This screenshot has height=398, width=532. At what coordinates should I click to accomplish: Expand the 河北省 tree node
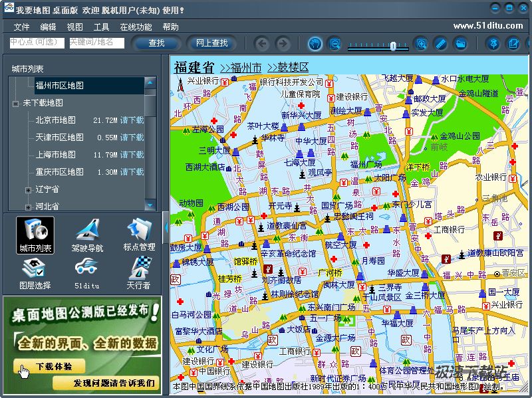point(28,207)
